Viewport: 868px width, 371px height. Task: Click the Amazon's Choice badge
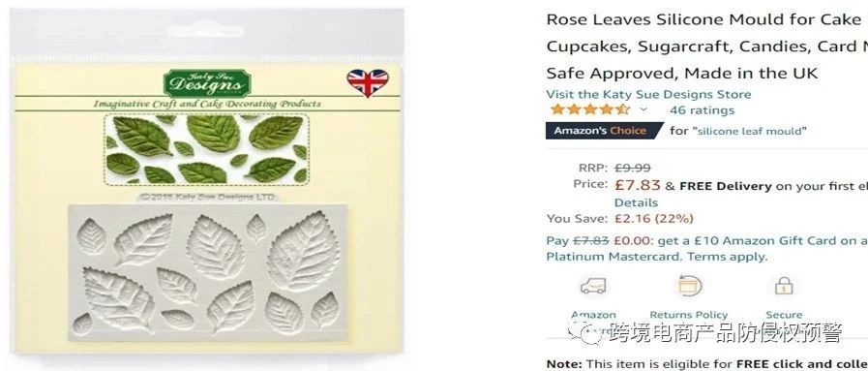604,131
